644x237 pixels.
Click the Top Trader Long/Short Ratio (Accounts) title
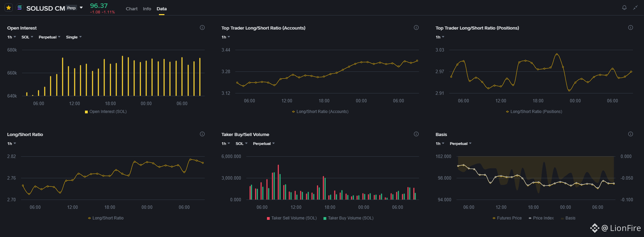pyautogui.click(x=264, y=28)
